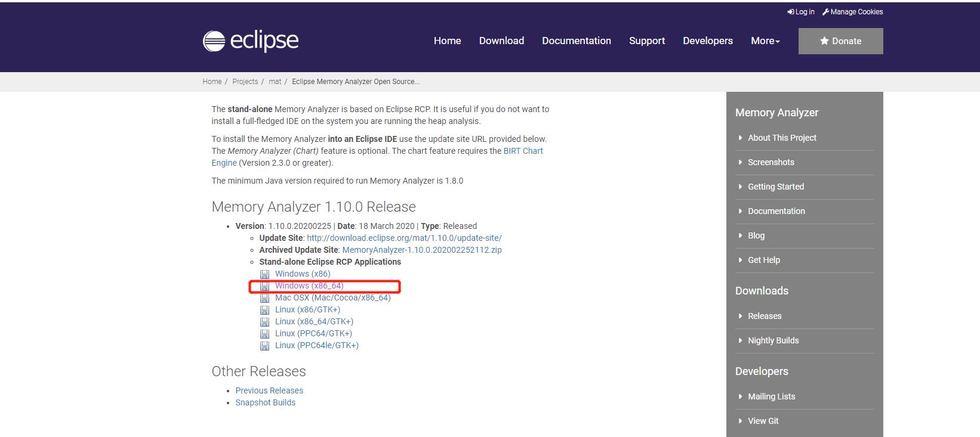Click Eclipse Memory Analyzer Open Source breadcrumb

click(x=356, y=82)
